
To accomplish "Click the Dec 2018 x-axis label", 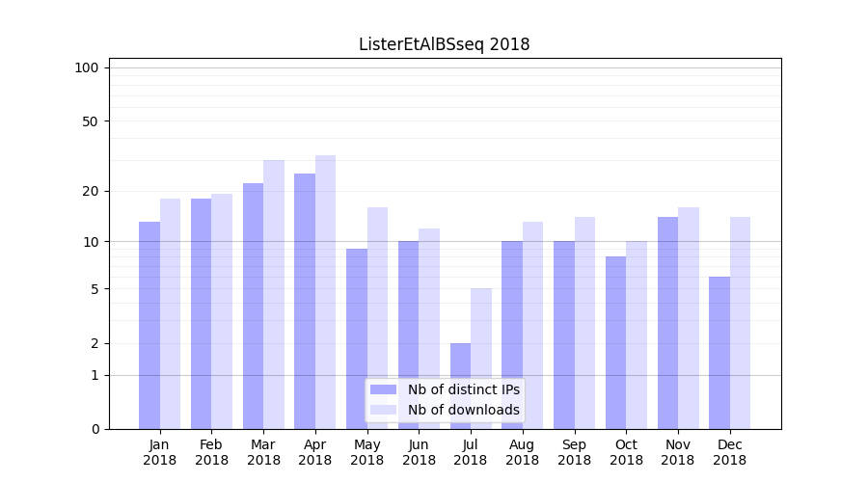I will click(x=729, y=452).
